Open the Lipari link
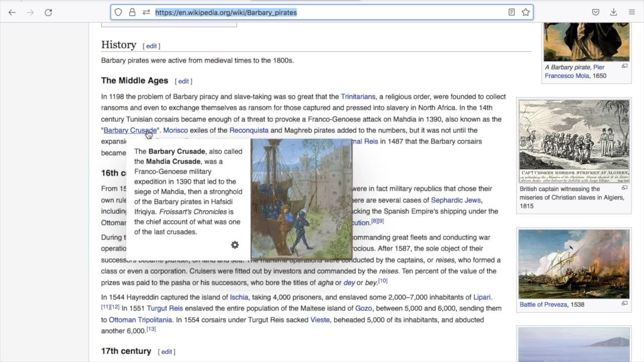Viewport: 644px width, 362px height. click(482, 297)
